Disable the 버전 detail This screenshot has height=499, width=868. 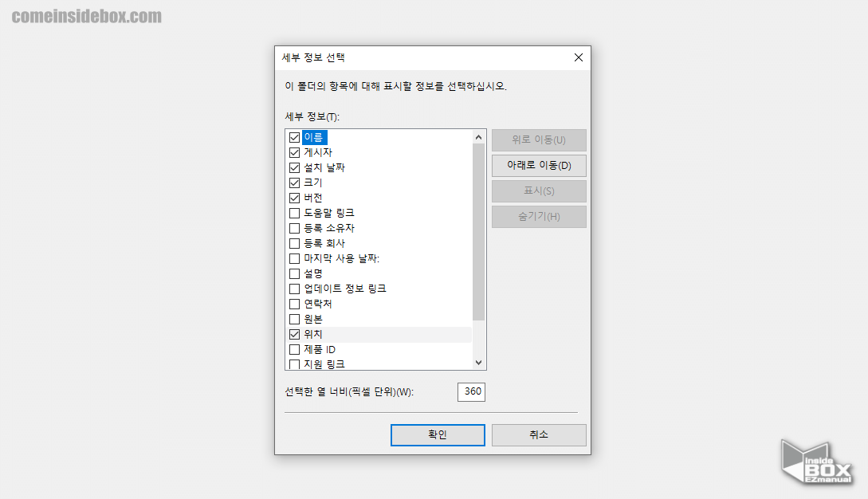coord(294,197)
